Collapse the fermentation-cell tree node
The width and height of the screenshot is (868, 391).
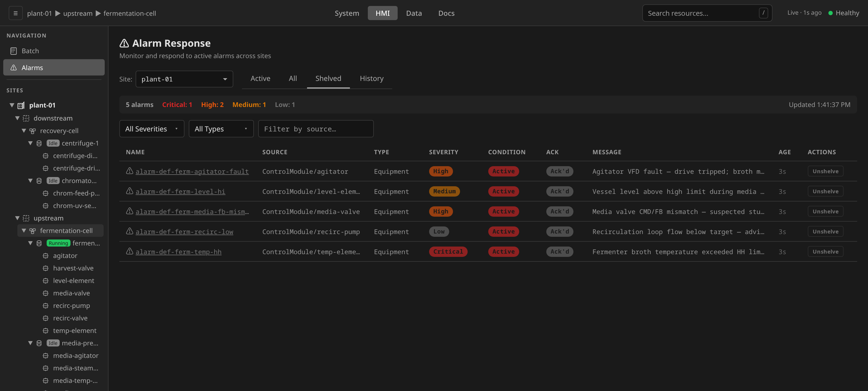click(x=24, y=231)
